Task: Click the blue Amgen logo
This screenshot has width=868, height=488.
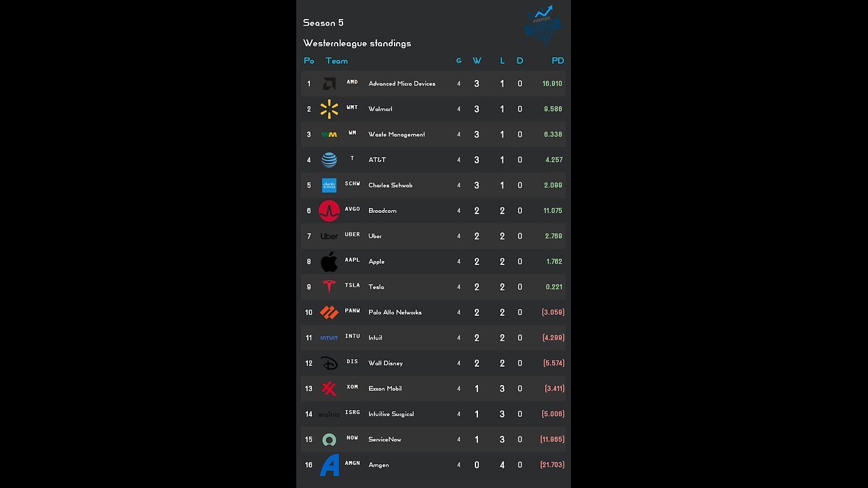Action: [329, 465]
